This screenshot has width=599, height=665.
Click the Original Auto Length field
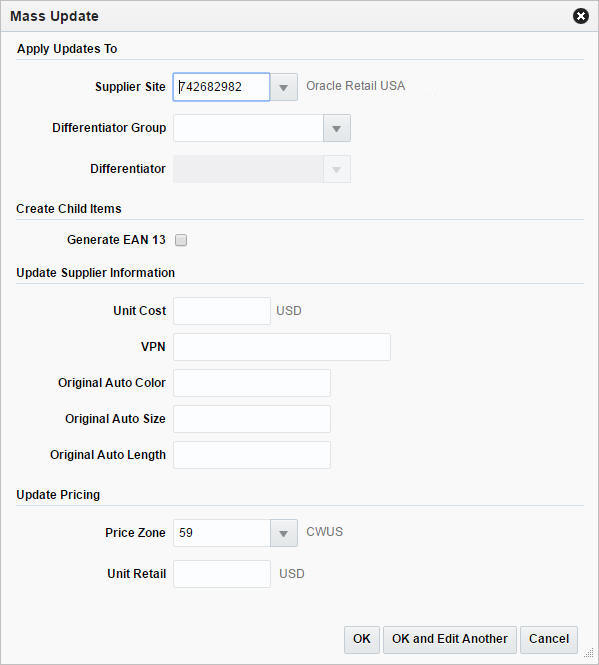(x=252, y=455)
